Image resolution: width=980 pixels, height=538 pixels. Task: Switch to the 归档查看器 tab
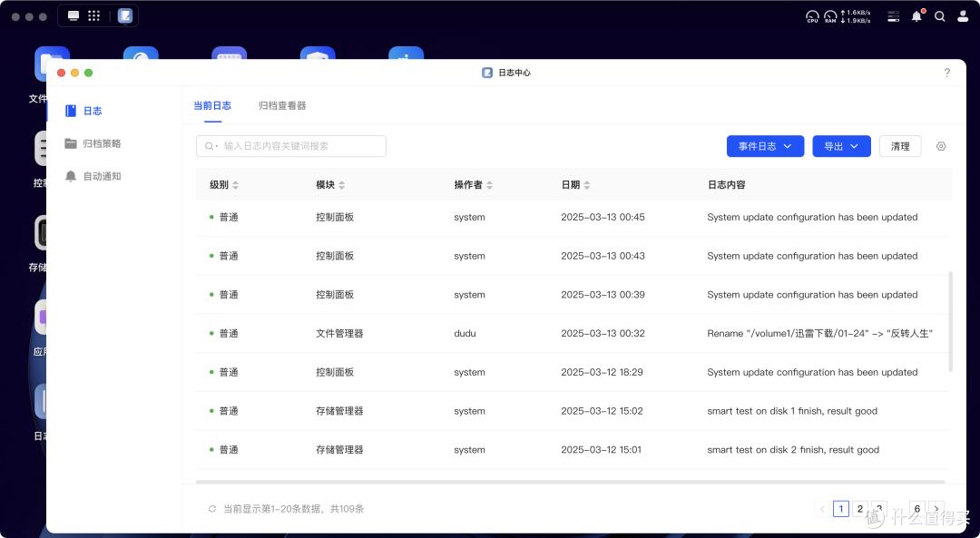[282, 105]
